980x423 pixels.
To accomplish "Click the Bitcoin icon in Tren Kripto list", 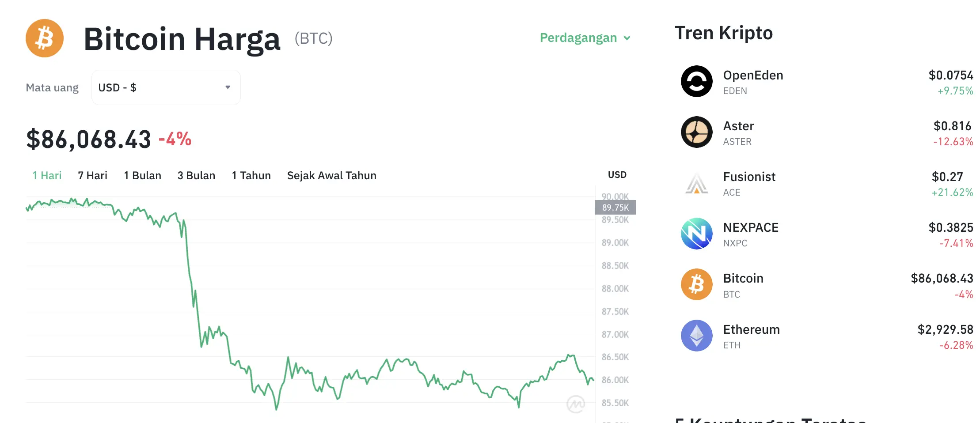I will (x=696, y=284).
